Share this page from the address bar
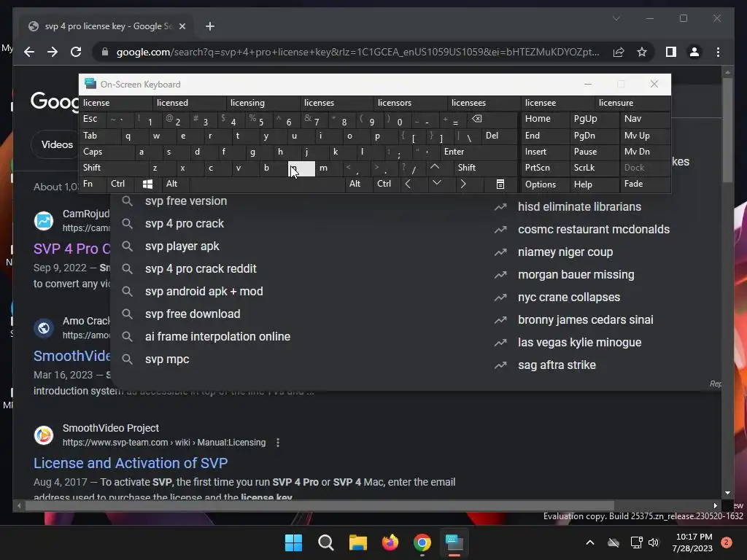Viewport: 747px width, 560px height. point(619,52)
